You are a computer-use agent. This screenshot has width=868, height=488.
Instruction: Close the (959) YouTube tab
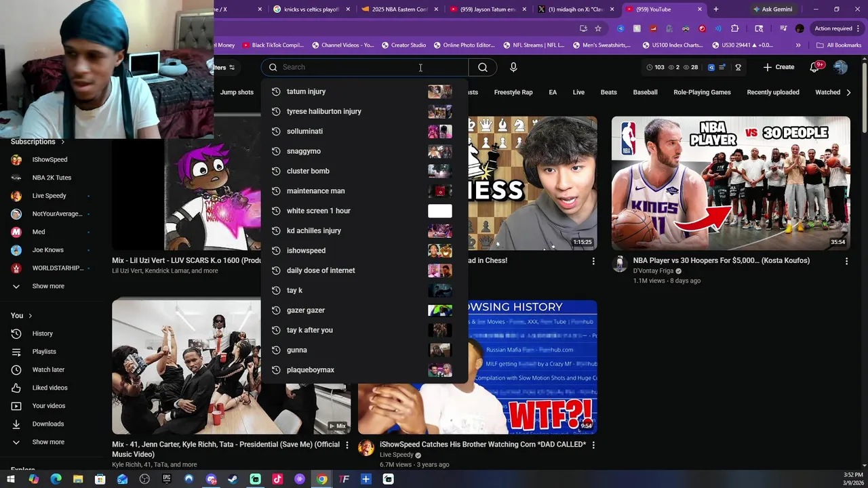click(700, 9)
